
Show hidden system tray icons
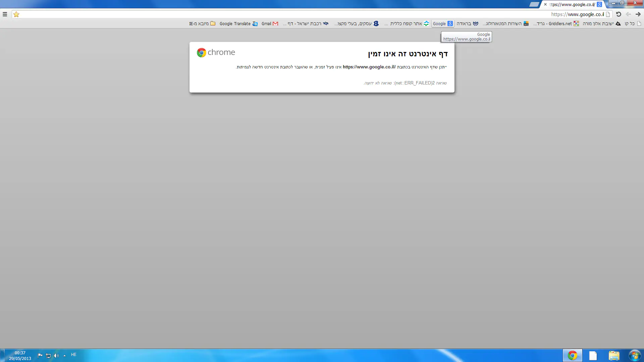pos(64,356)
